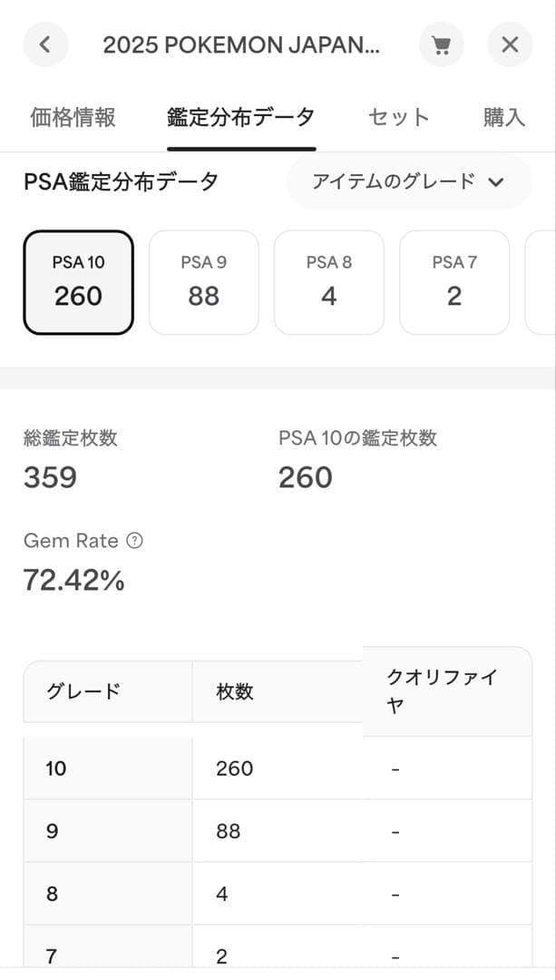This screenshot has height=980, width=556.
Task: Select the PSA 9 grade card
Action: point(203,282)
